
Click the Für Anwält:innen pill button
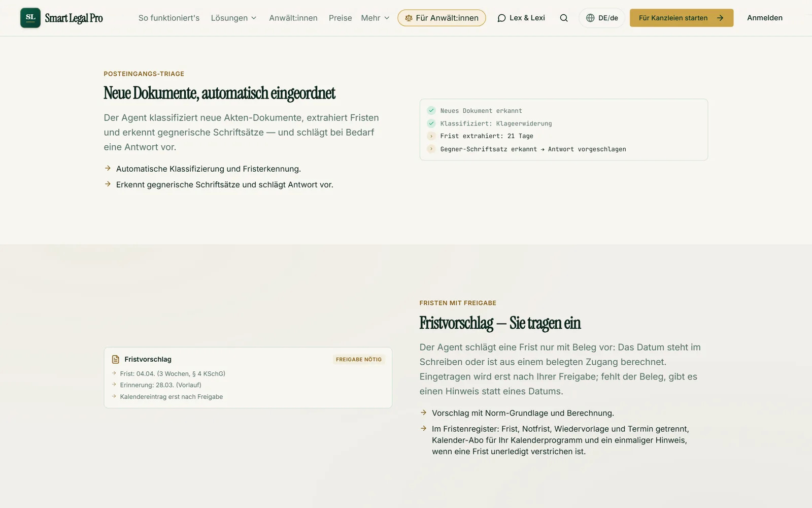(442, 18)
